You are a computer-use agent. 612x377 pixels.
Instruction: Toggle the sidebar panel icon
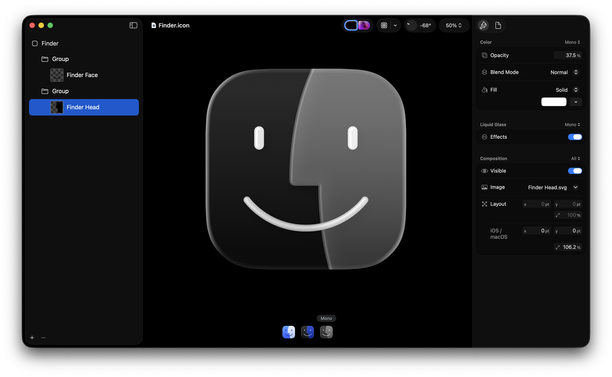tap(133, 25)
